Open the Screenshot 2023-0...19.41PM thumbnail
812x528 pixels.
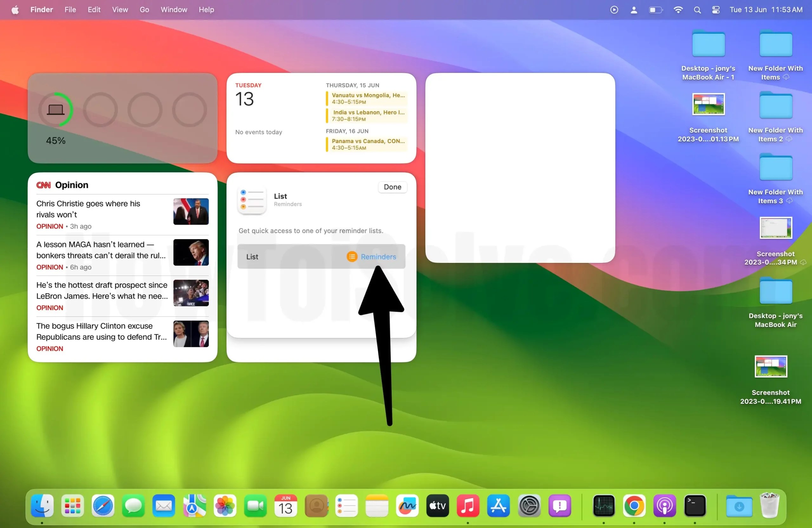(771, 366)
